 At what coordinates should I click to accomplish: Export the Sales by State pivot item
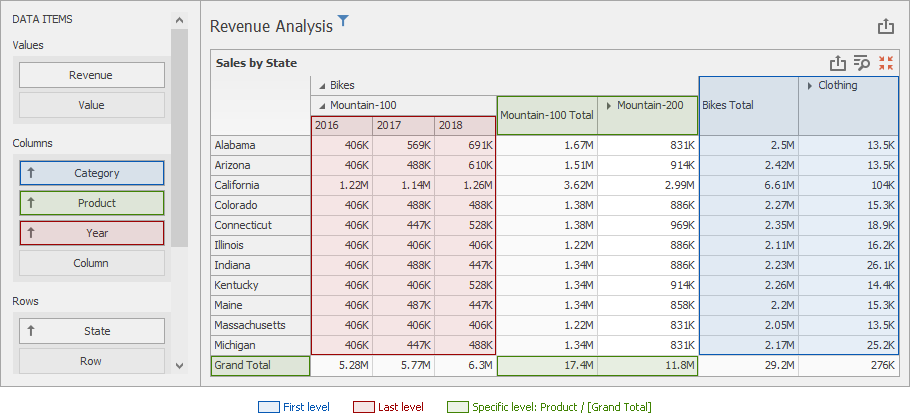[x=839, y=62]
